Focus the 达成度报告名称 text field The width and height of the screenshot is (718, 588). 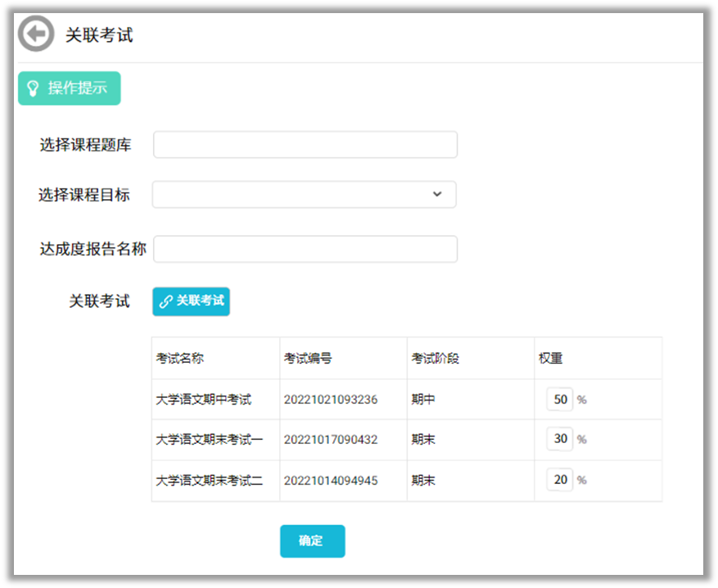(x=305, y=250)
